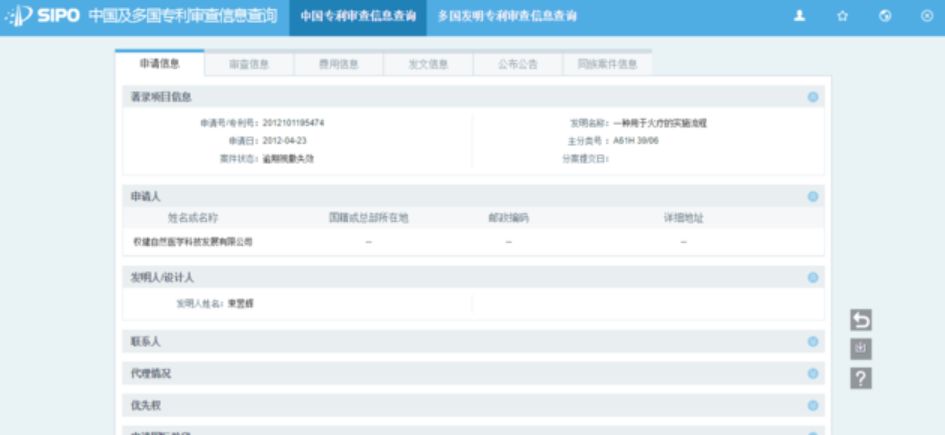Click column header 详细地址

pos(683,218)
